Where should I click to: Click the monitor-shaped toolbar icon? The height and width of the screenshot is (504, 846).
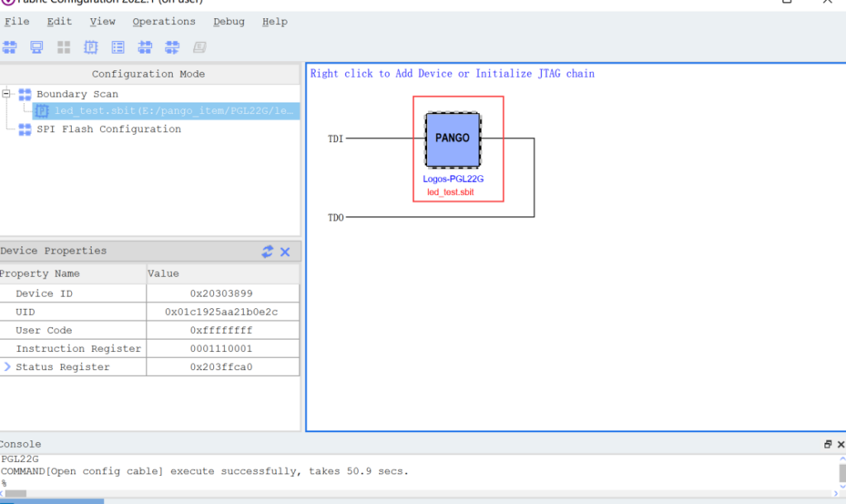[x=36, y=47]
